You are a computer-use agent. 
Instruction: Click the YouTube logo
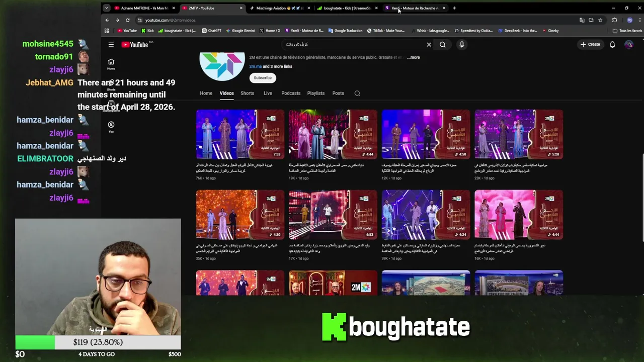[135, 45]
